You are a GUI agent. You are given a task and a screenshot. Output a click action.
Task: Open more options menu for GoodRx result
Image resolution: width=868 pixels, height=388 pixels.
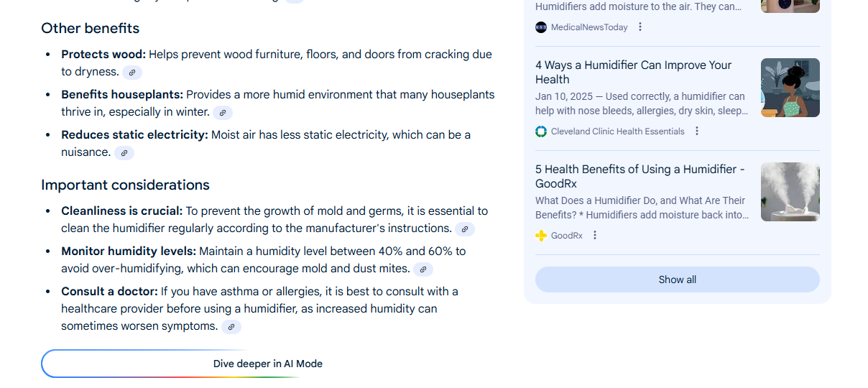595,236
